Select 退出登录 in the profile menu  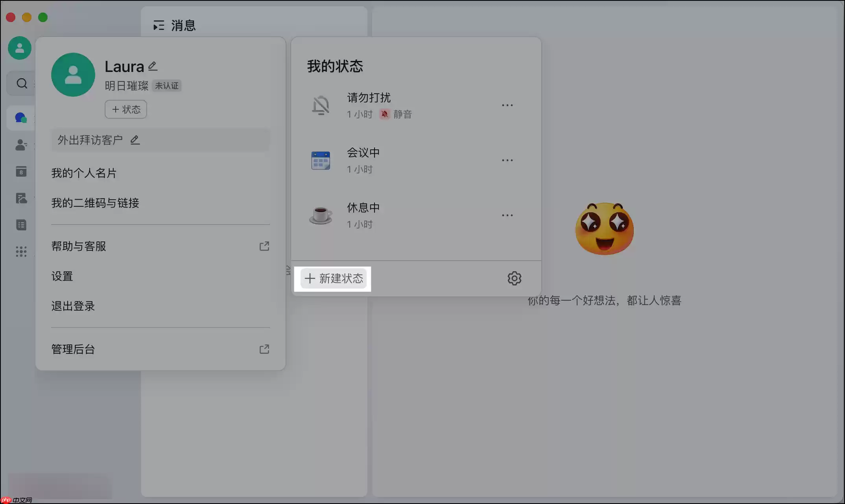tap(73, 306)
